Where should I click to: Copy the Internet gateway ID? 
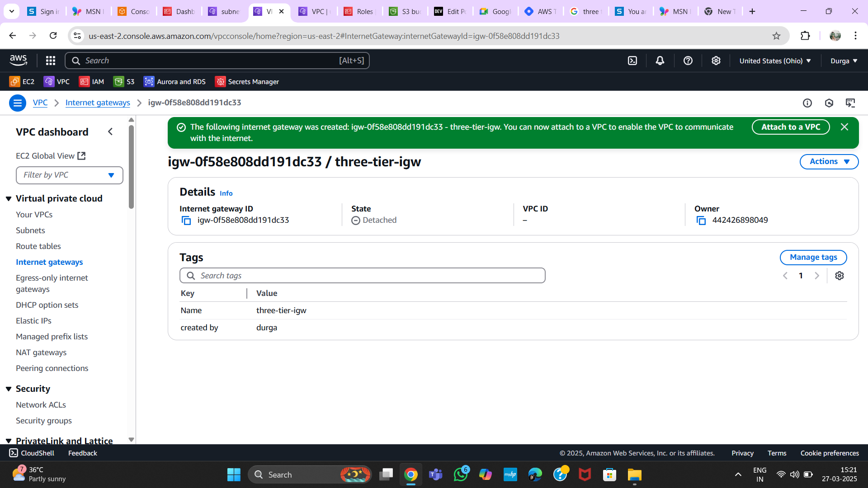[186, 221]
